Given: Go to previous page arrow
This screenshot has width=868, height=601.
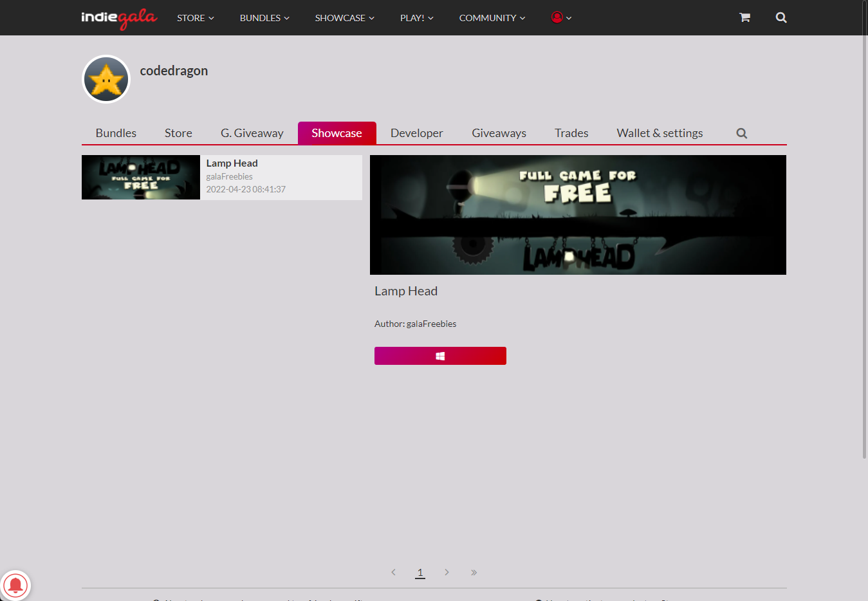Looking at the screenshot, I should (393, 572).
